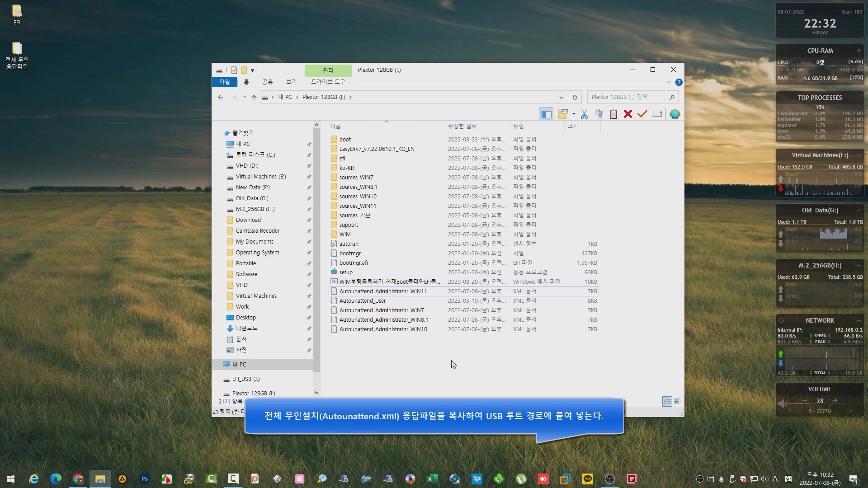Open 로컬 디스크 (C:) in navigation pane
Viewport: 868px width, 488px height.
[255, 155]
